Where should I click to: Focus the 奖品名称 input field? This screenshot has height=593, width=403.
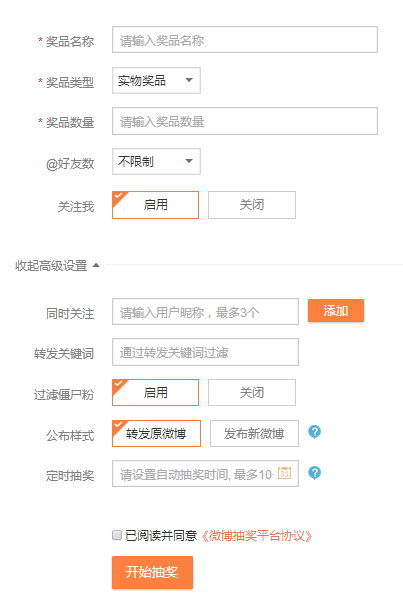click(245, 40)
